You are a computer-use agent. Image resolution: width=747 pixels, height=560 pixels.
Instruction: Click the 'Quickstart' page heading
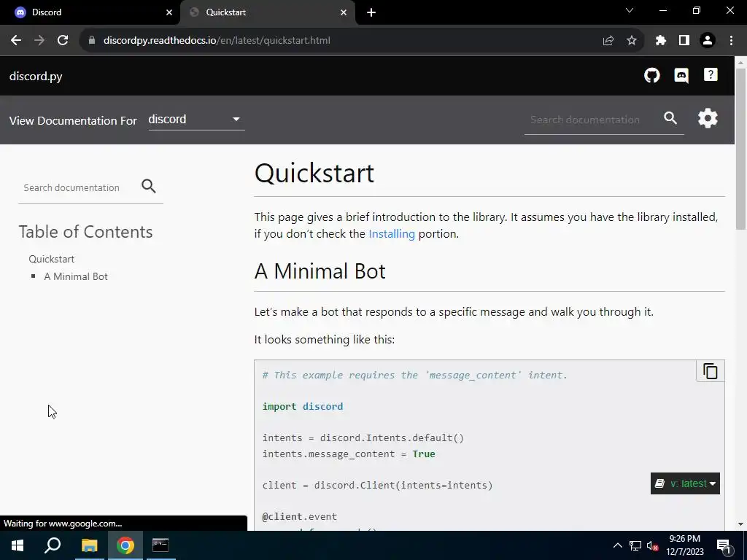[x=314, y=173]
